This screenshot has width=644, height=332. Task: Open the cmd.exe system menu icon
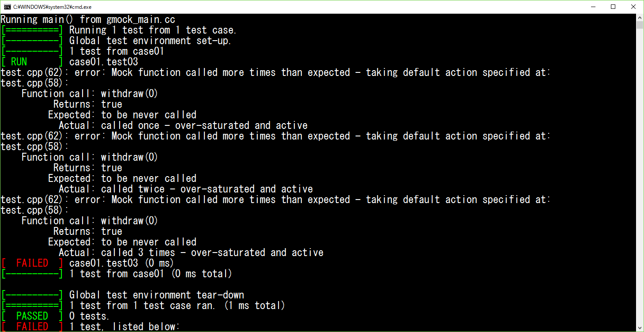pos(7,7)
